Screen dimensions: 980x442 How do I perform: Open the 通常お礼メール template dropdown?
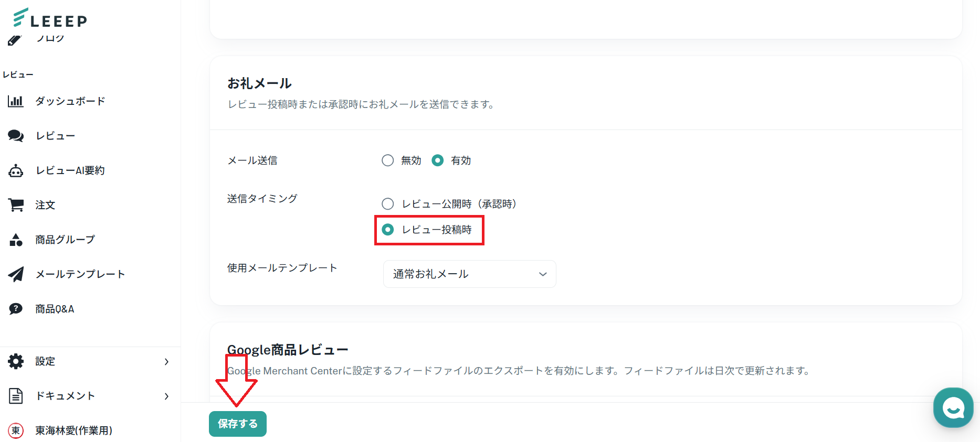pyautogui.click(x=469, y=274)
